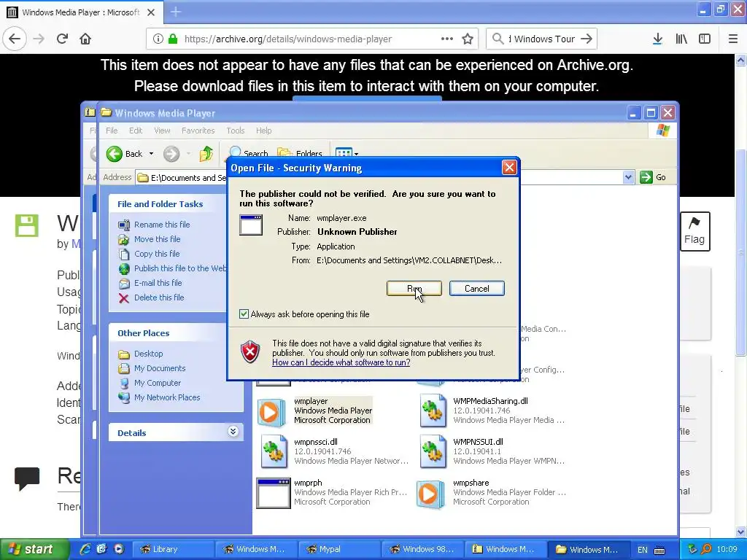Select Publish this file to the Web

tap(180, 268)
